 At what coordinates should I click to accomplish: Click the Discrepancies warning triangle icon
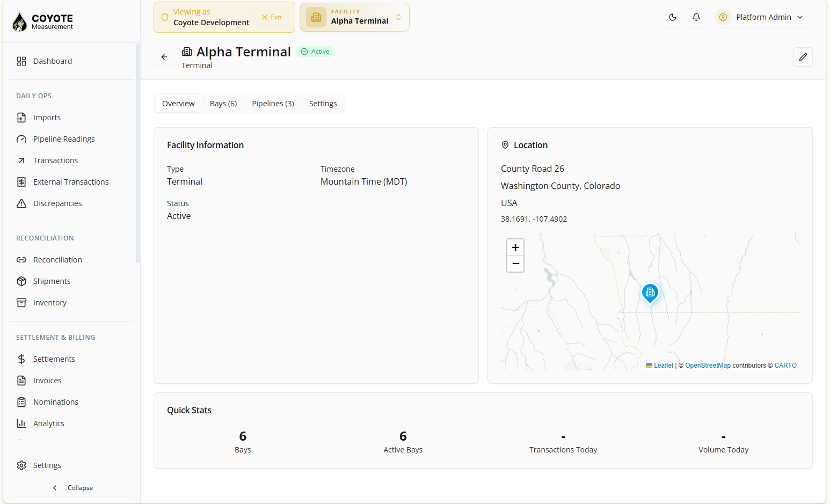click(x=21, y=203)
